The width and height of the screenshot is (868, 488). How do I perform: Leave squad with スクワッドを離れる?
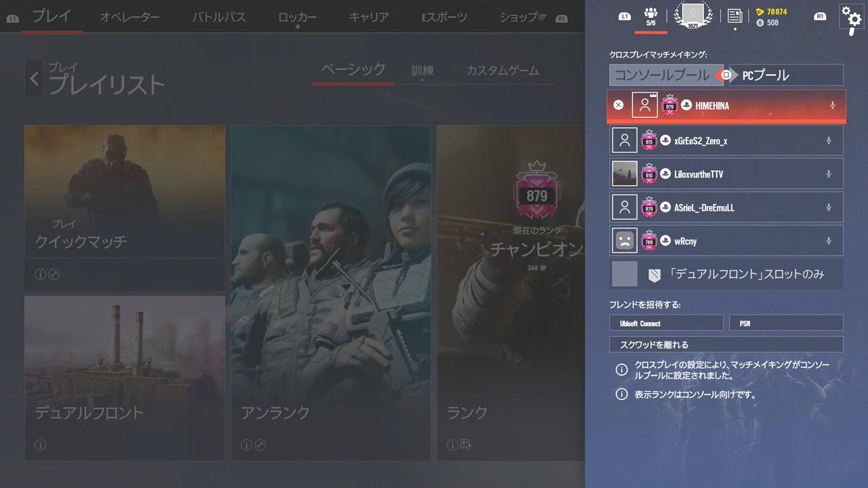pos(726,344)
